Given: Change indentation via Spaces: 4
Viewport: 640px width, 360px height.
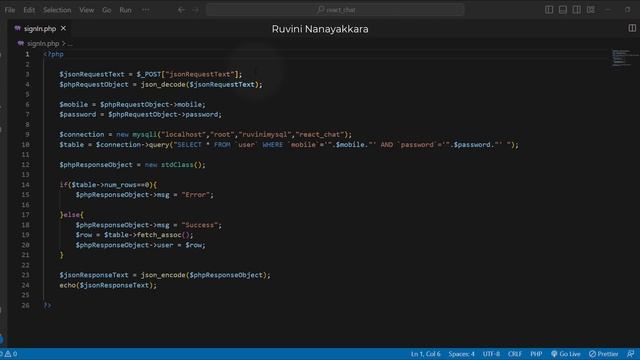Looking at the screenshot, I should point(462,354).
